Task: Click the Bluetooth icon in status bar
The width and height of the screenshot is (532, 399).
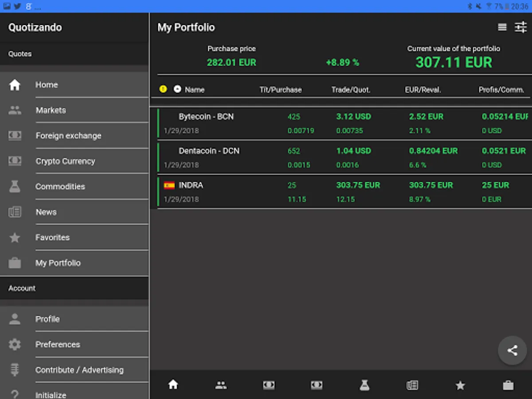Action: (x=469, y=6)
